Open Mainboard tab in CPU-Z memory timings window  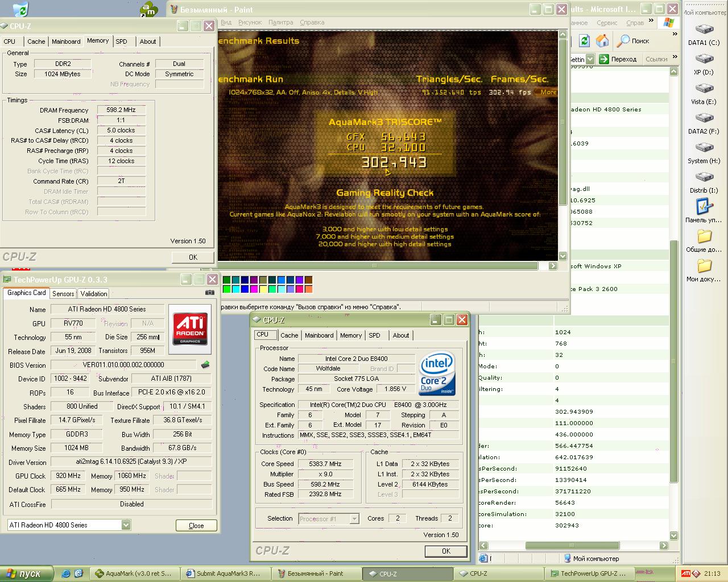pos(66,41)
